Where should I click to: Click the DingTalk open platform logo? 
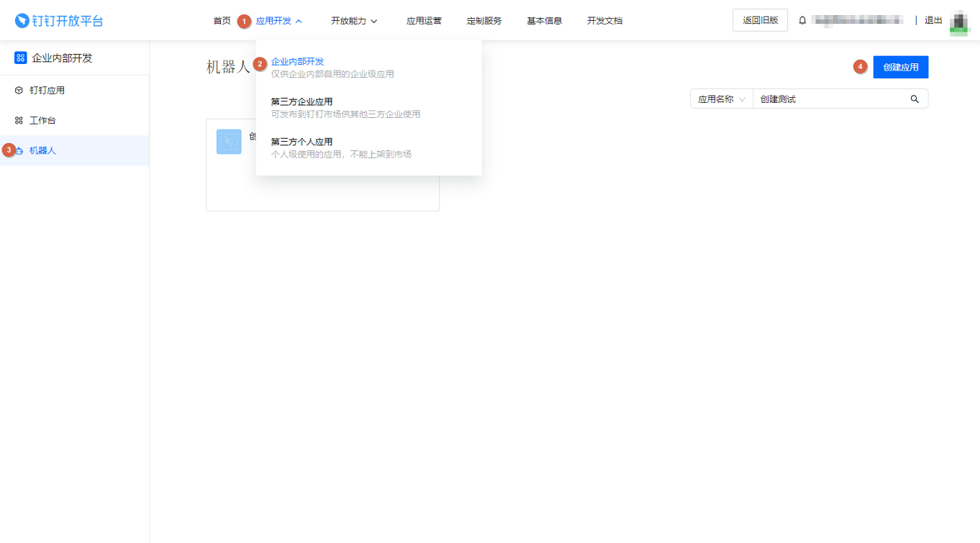tap(59, 20)
